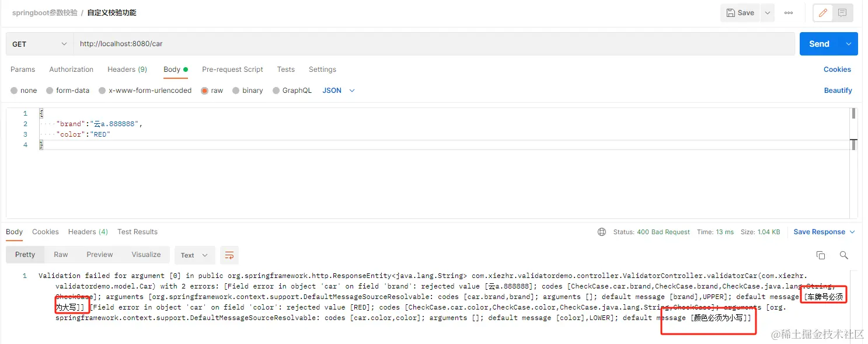The height and width of the screenshot is (344, 868).
Task: Open the Tests tab
Action: pos(286,70)
